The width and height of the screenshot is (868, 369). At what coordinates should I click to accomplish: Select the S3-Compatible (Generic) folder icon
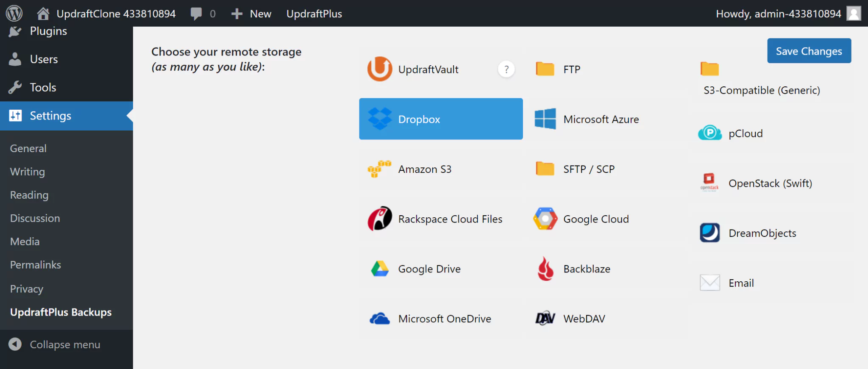[x=710, y=69]
